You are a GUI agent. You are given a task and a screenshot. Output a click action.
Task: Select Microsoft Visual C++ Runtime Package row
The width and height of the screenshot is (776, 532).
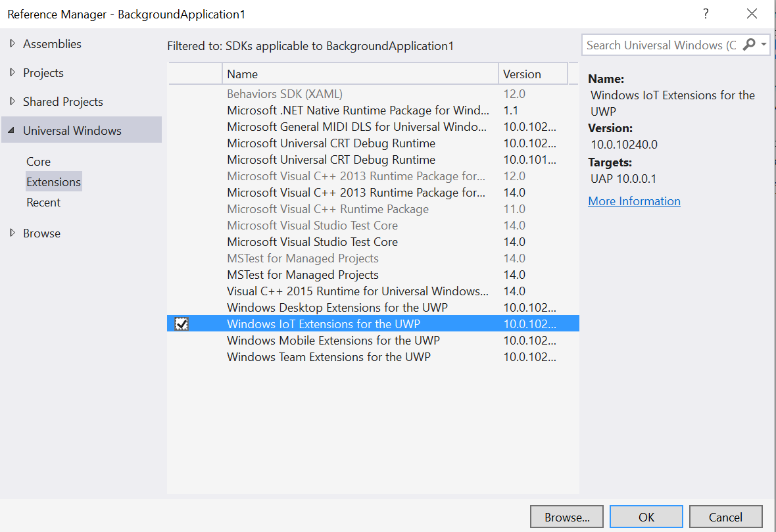373,209
